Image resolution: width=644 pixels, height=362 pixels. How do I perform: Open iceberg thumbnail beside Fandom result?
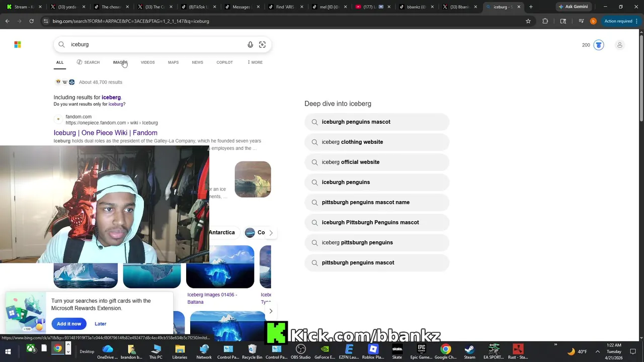pyautogui.click(x=253, y=179)
